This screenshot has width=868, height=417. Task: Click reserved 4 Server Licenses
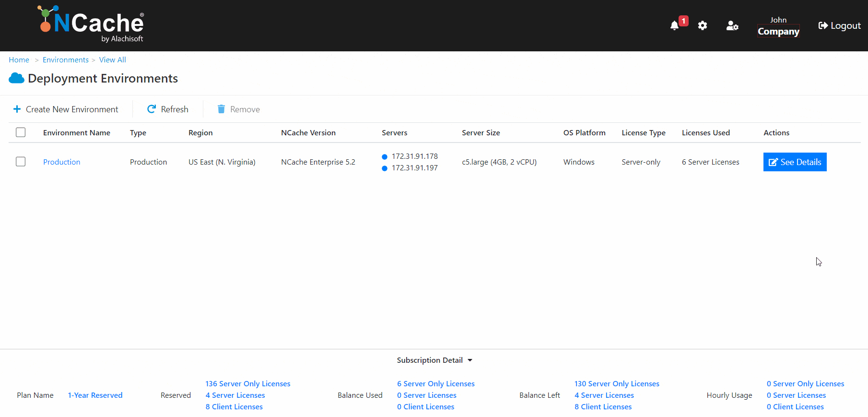coord(235,395)
